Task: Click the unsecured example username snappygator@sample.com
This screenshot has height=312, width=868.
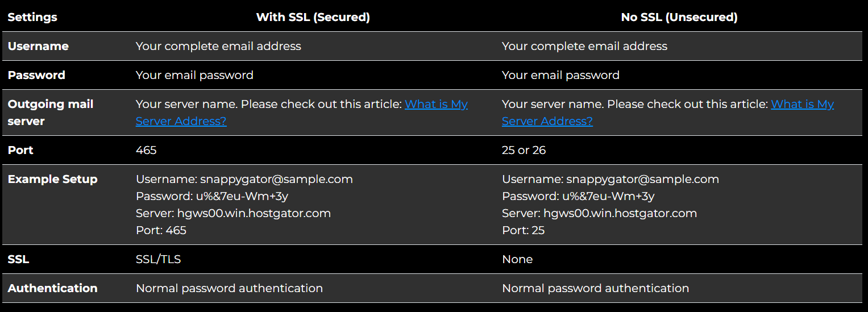Action: tap(642, 179)
